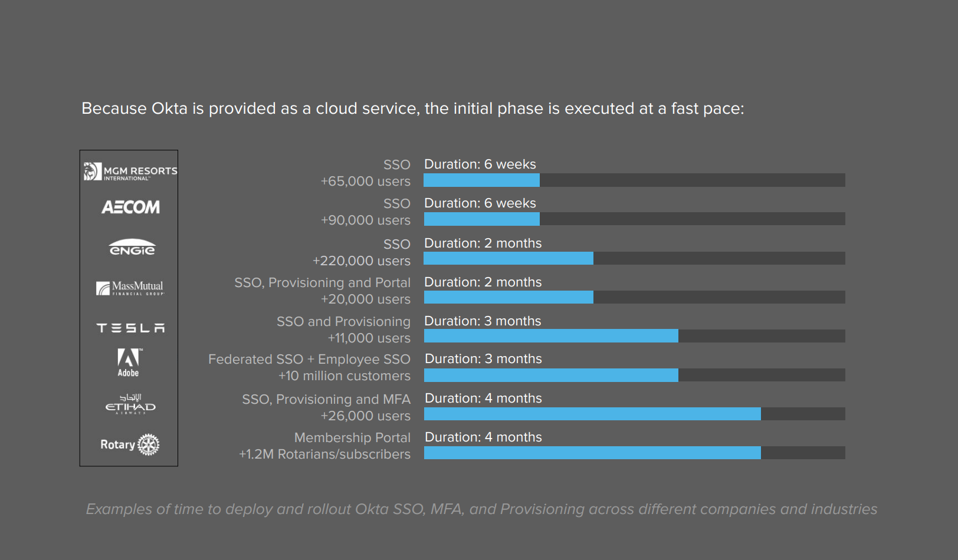Image resolution: width=958 pixels, height=560 pixels.
Task: Click the AECOM logo
Action: (130, 207)
